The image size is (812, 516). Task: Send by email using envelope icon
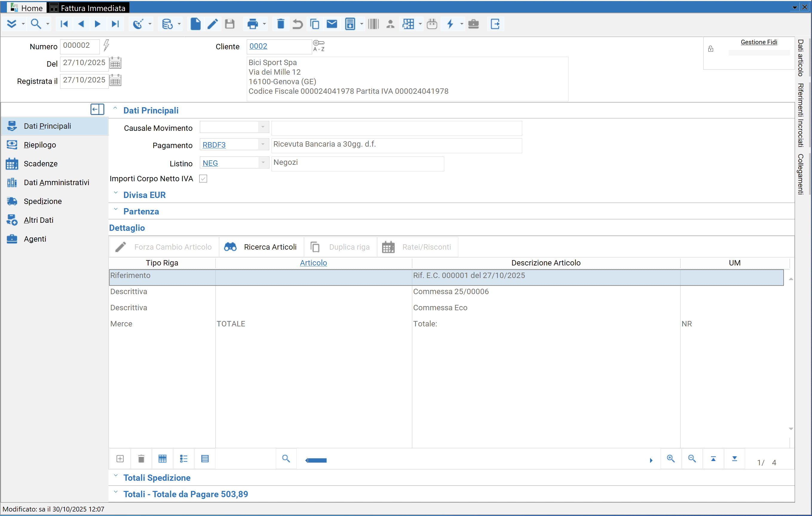point(332,24)
